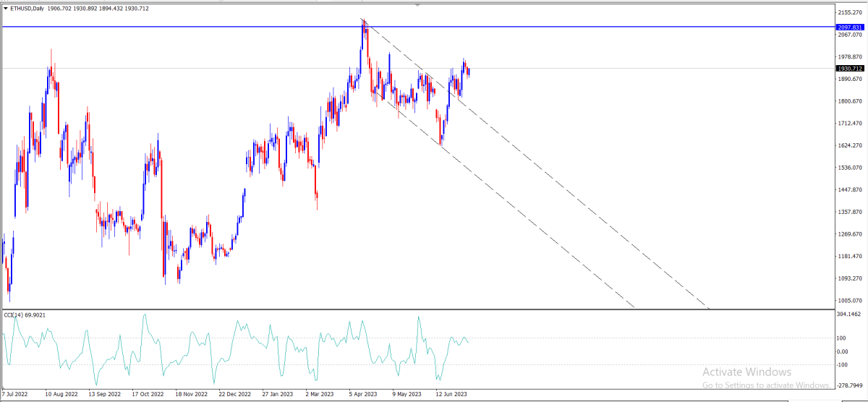Click the -278.7949 CCI scale value
The width and height of the screenshot is (868, 402).
(x=851, y=387)
